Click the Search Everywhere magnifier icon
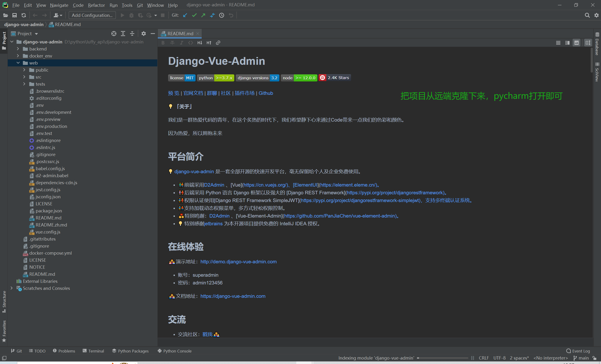This screenshot has width=601, height=364. (587, 15)
